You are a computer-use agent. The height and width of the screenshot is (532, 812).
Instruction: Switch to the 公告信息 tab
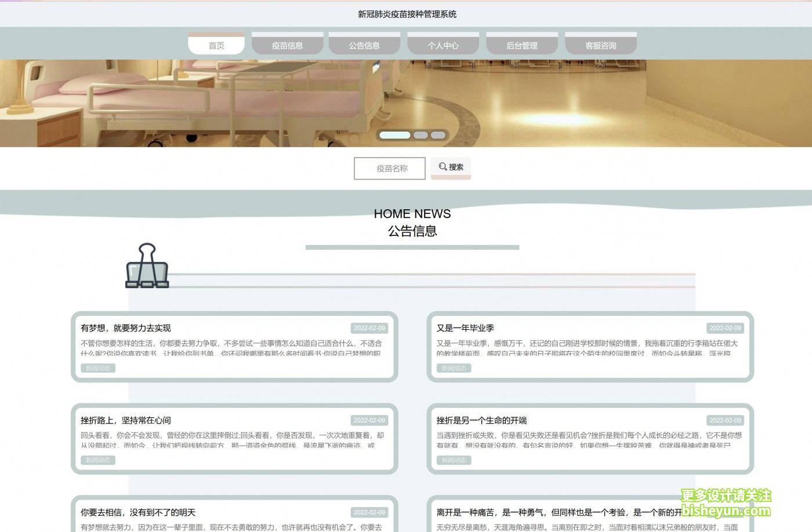pyautogui.click(x=364, y=43)
